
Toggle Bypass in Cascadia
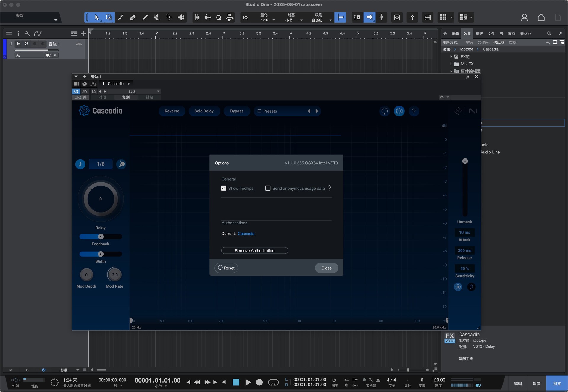(237, 111)
